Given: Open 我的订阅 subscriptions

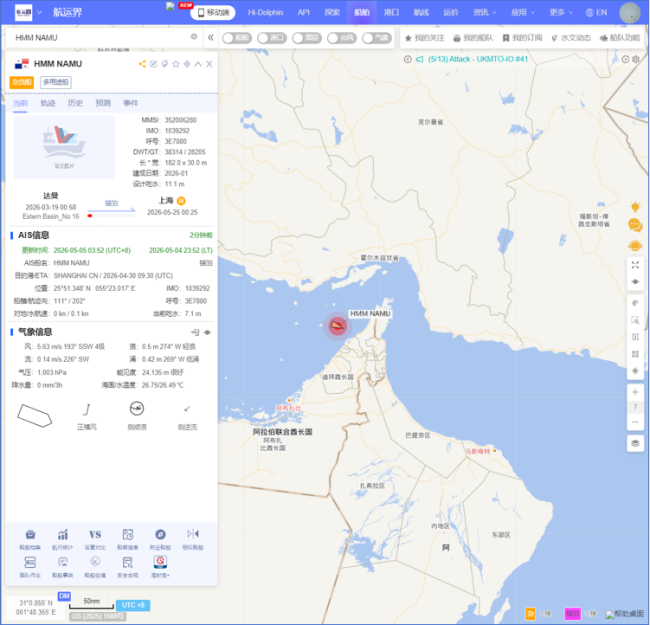Looking at the screenshot, I should pyautogui.click(x=522, y=38).
